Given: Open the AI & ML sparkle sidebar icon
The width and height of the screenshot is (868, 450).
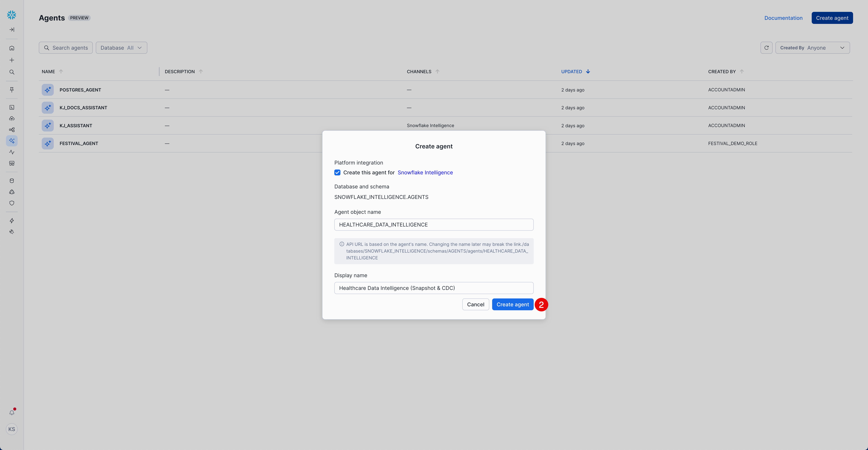Looking at the screenshot, I should click(12, 141).
